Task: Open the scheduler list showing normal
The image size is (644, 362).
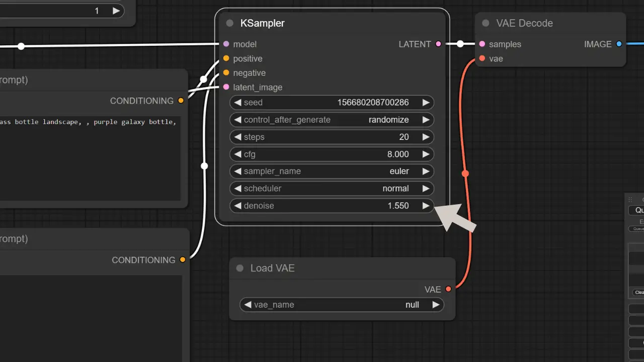Action: click(332, 189)
